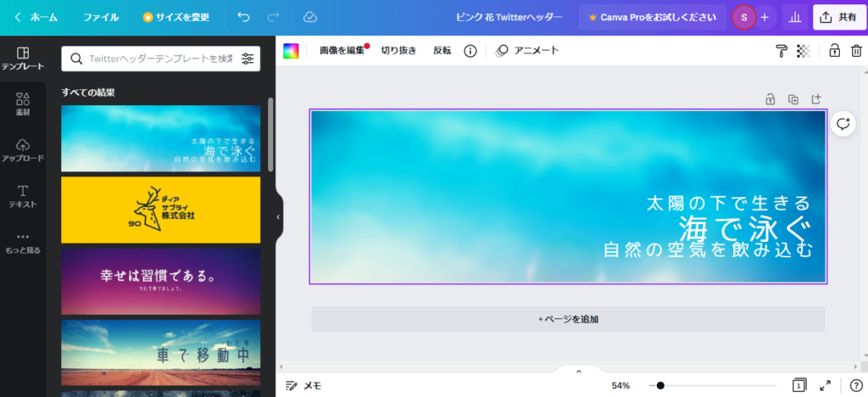This screenshot has height=397, width=868.
Task: Open the アニメート animate option
Action: click(527, 50)
